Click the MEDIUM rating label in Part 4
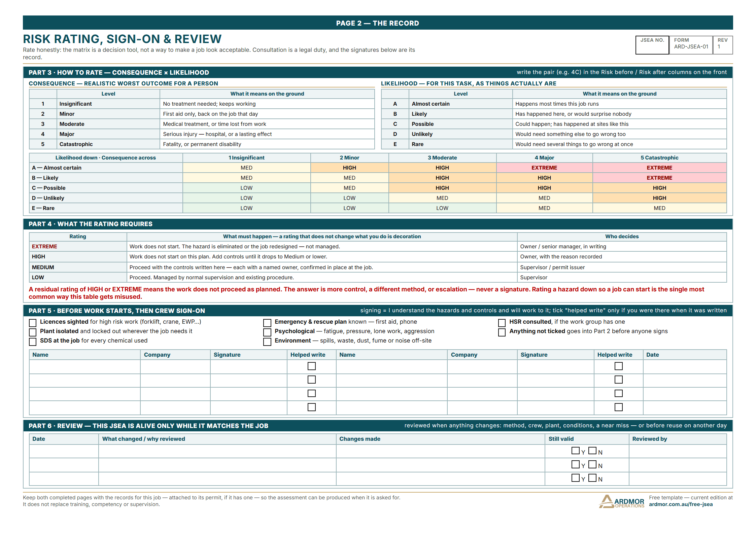 point(43,267)
